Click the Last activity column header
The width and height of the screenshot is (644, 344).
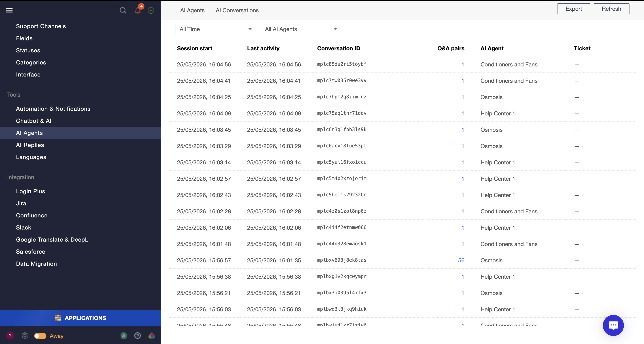click(263, 48)
